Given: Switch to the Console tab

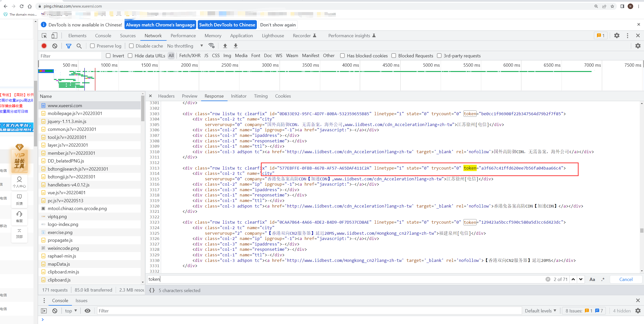Looking at the screenshot, I should 103,36.
